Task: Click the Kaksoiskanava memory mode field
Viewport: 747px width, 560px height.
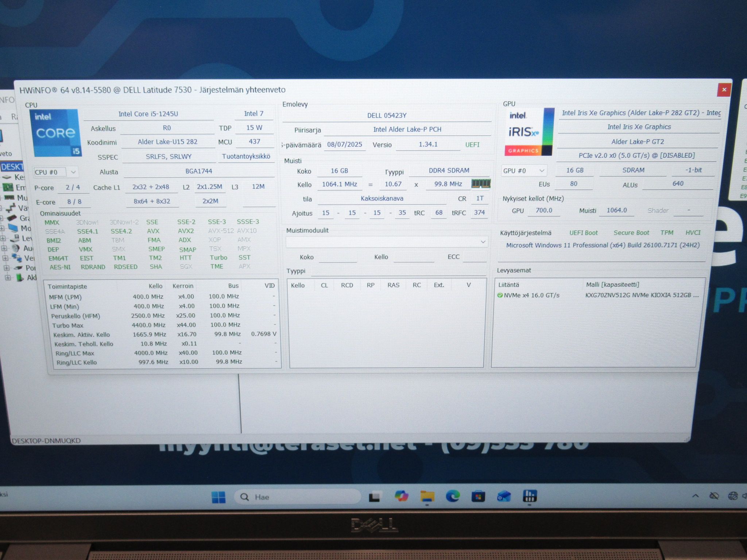Action: (382, 199)
